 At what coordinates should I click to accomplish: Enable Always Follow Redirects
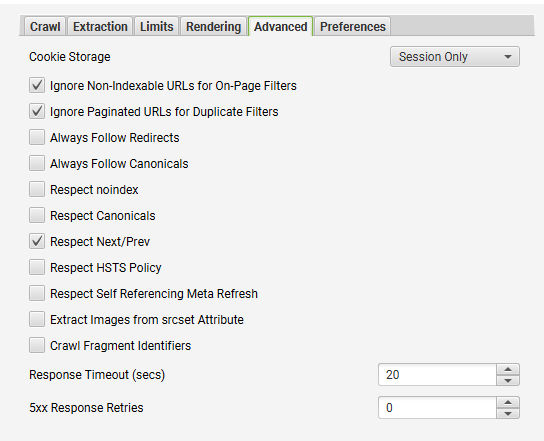[x=37, y=137]
